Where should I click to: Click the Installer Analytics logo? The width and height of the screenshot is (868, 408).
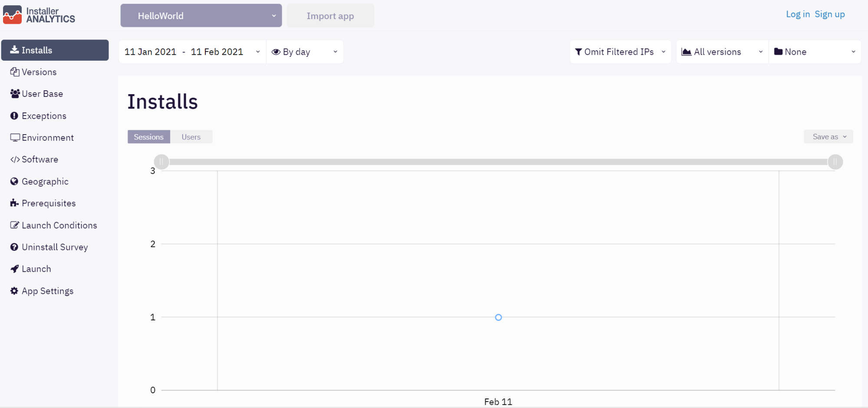click(39, 15)
